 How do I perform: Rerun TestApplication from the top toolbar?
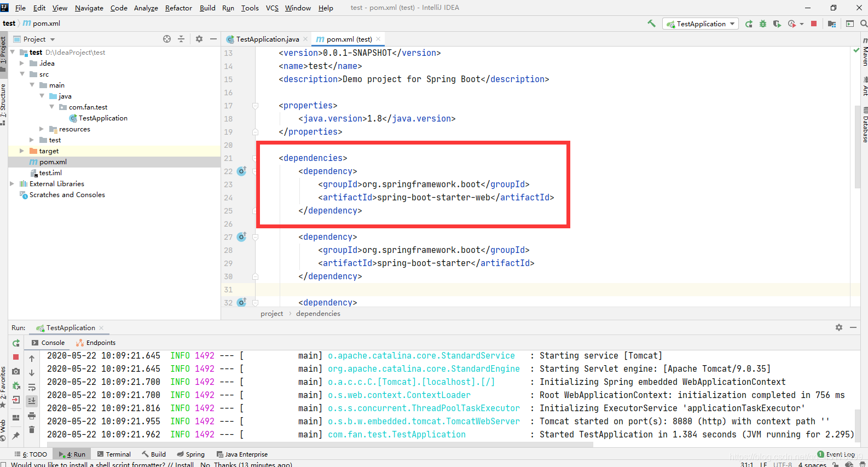(749, 24)
